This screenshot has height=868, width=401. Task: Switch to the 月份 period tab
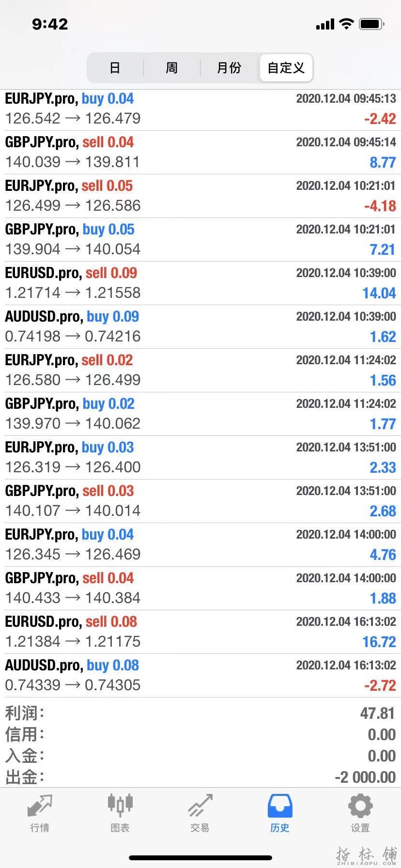(229, 68)
